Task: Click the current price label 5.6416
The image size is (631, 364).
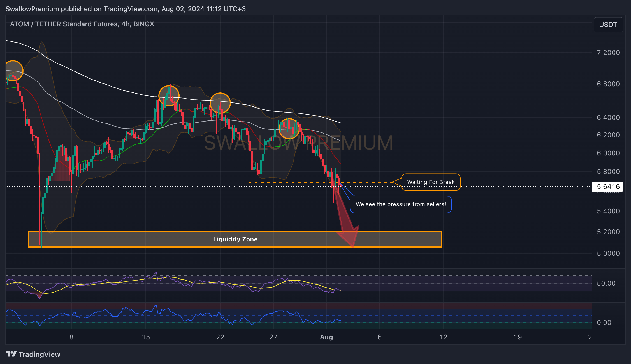Action: (x=607, y=187)
